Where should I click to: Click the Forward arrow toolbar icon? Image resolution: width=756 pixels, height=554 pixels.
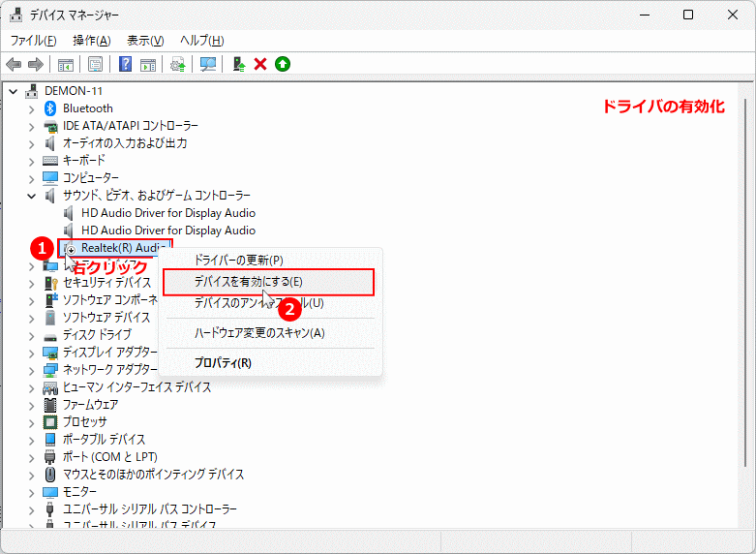(36, 64)
